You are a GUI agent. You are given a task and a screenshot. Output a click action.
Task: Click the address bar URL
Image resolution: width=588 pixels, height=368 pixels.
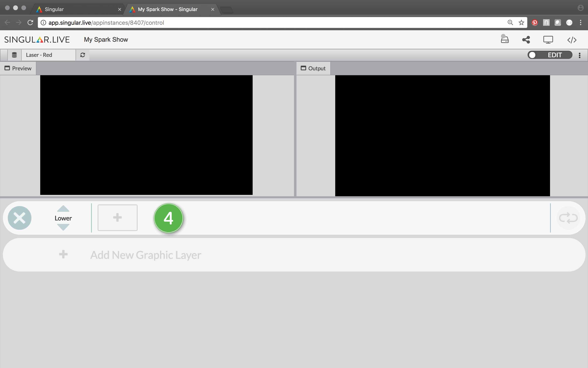[106, 23]
